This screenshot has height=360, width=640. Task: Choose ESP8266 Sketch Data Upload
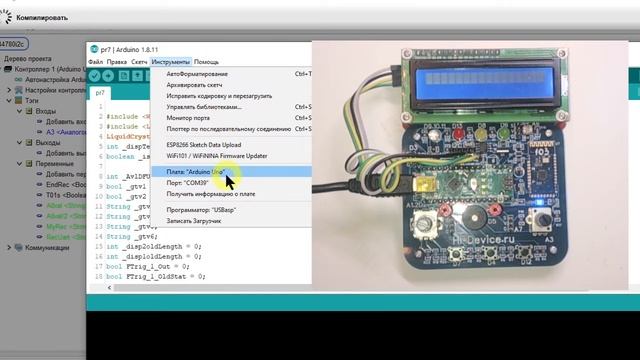pos(231,145)
